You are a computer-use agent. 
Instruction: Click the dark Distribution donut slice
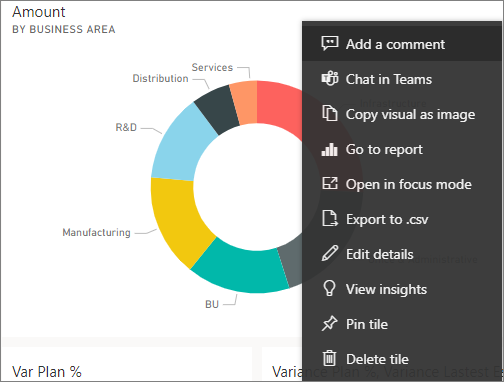tap(217, 109)
